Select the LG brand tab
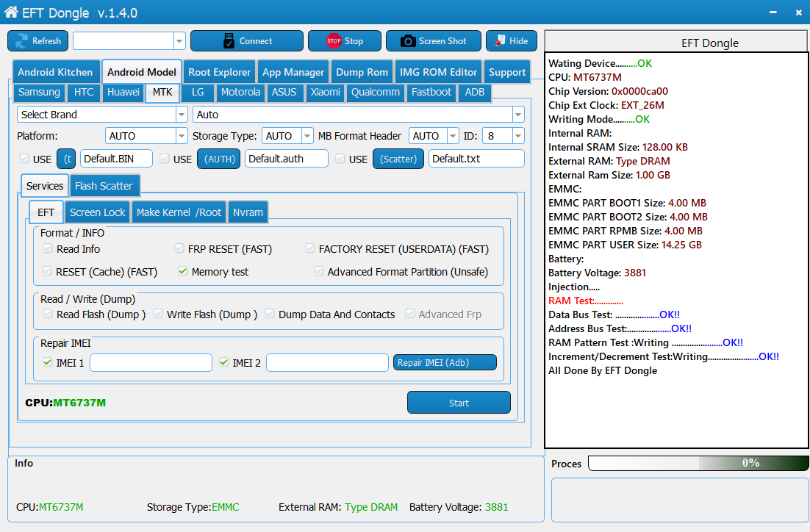 pyautogui.click(x=198, y=92)
